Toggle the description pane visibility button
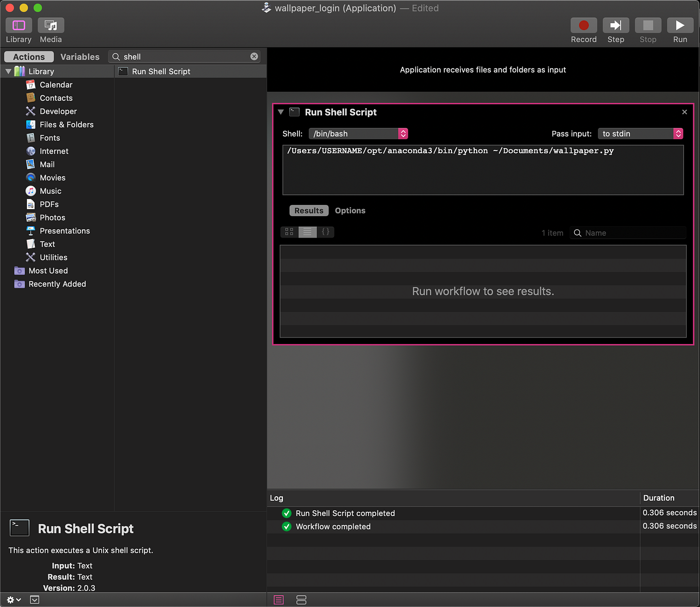 coord(35,600)
